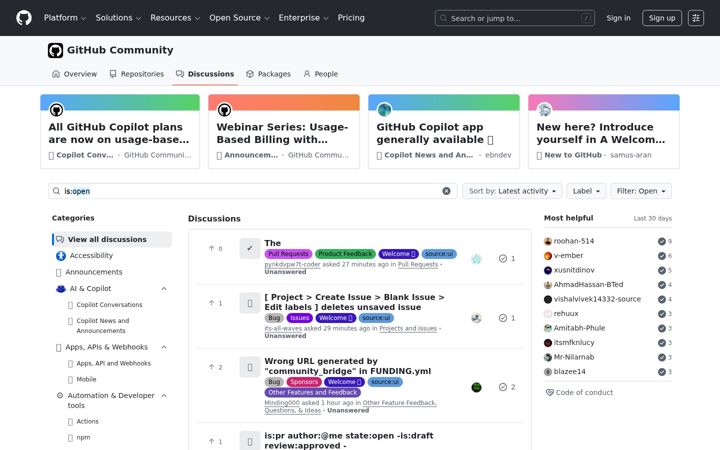Image resolution: width=720 pixels, height=450 pixels.
Task: Open the Sort by: Latest activity dropdown
Action: [x=512, y=191]
